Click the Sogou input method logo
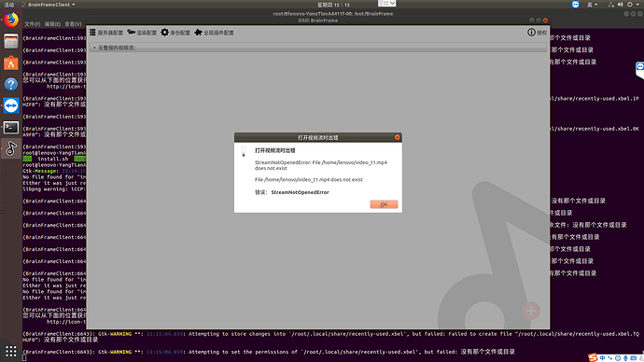The height and width of the screenshot is (362, 644). click(x=593, y=358)
